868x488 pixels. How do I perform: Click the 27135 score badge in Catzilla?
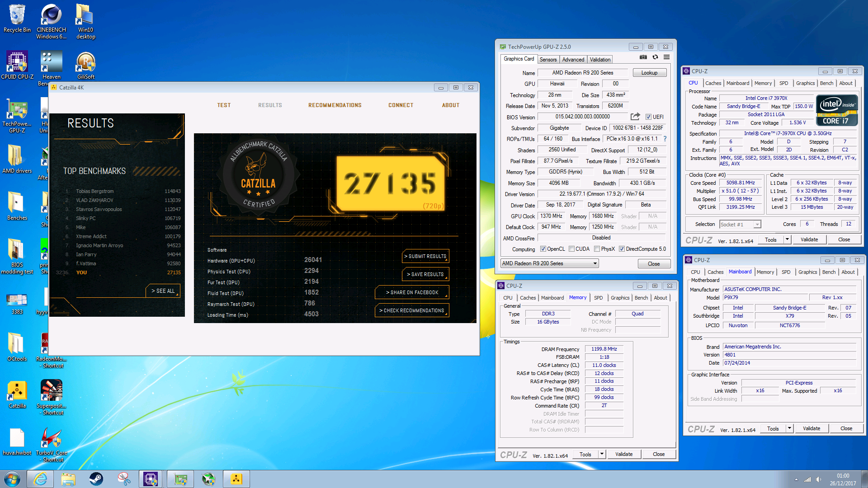[x=390, y=183]
